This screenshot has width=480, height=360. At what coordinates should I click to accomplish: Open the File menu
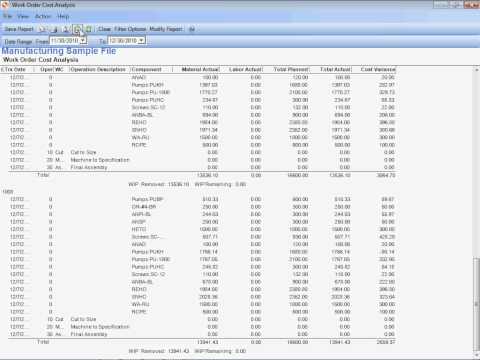pos(8,16)
